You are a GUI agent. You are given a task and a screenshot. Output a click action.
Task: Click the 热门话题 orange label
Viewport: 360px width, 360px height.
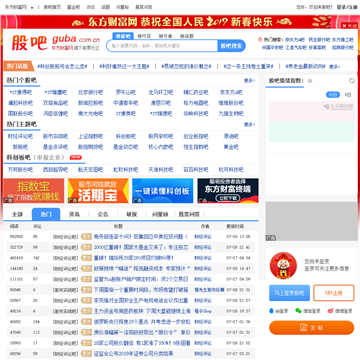point(18,66)
